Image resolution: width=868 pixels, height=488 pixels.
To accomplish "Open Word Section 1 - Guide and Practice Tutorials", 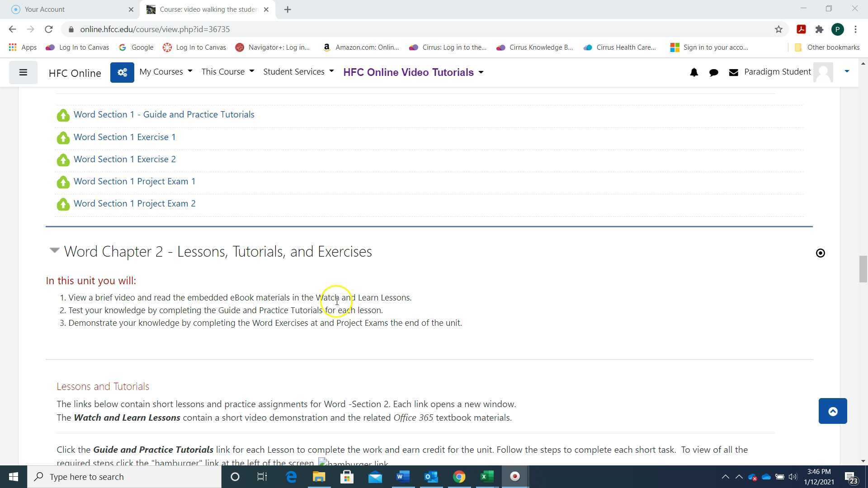I will pyautogui.click(x=164, y=114).
